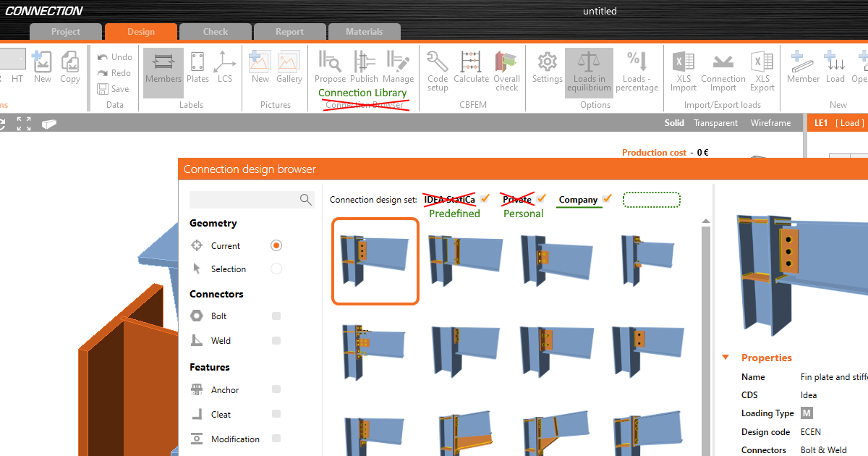The image size is (868, 456).
Task: Click the Publish connection icon
Action: 364,67
